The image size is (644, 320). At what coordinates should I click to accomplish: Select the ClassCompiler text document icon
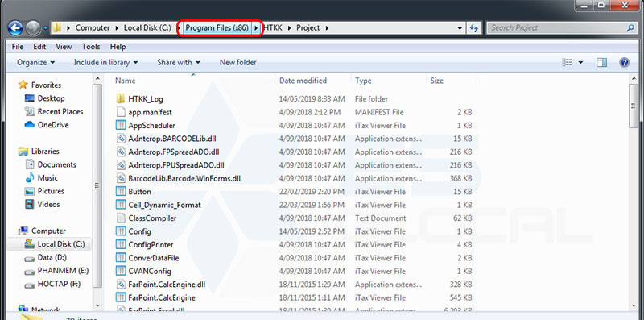(x=120, y=218)
